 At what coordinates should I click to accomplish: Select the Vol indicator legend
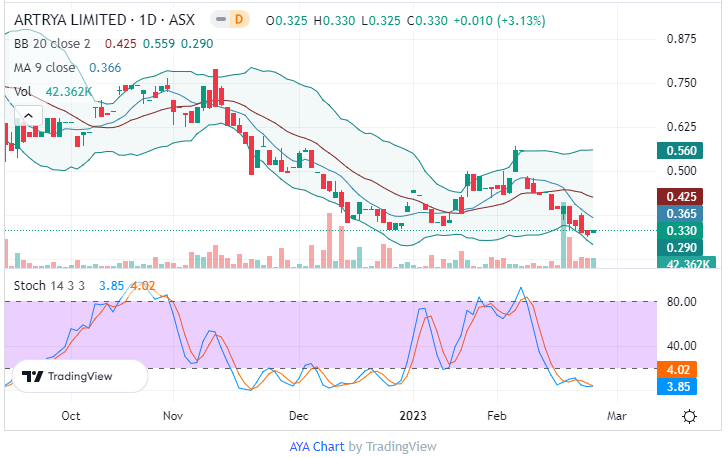(x=22, y=92)
